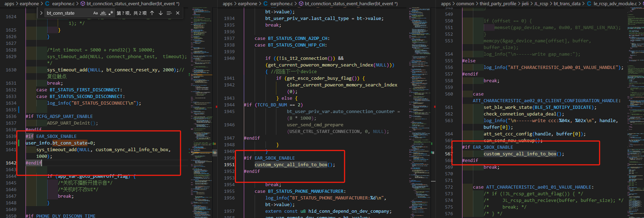The image size is (644, 218).
Task: Click the minimap of the right editor
Action: click(635, 112)
